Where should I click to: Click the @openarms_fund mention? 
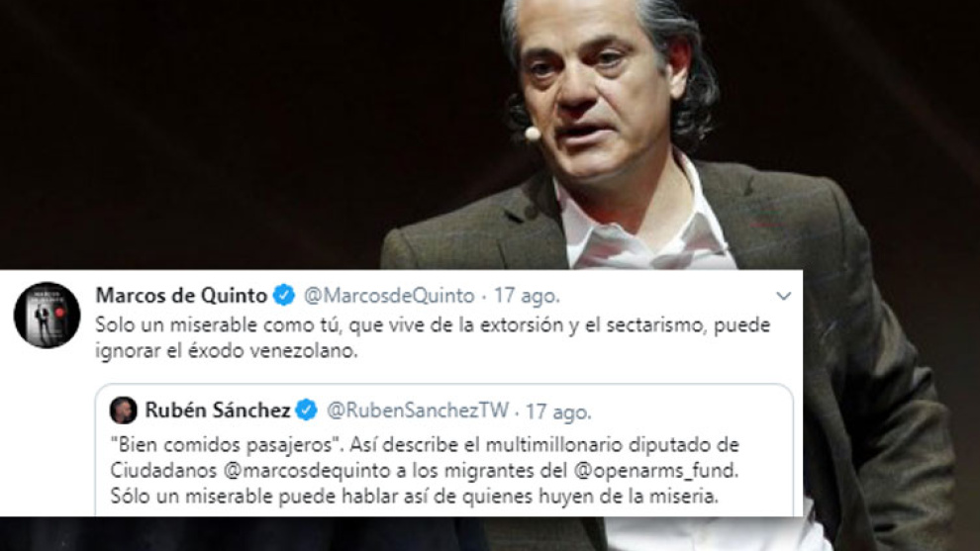(x=655, y=471)
